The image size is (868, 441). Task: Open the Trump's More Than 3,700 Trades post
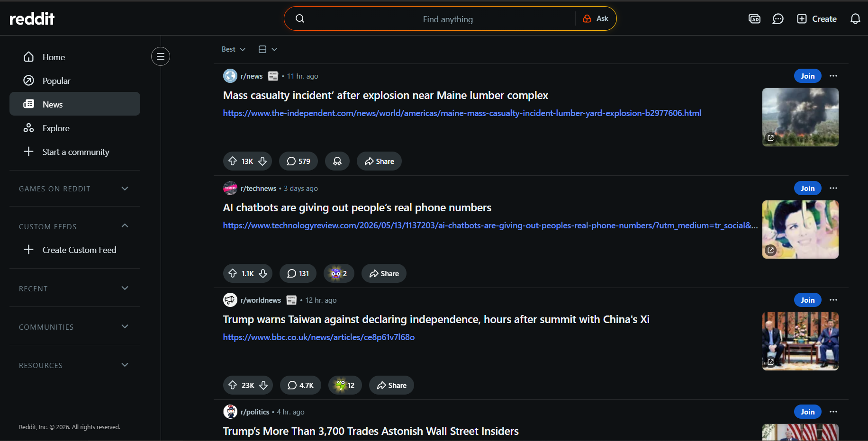point(371,431)
